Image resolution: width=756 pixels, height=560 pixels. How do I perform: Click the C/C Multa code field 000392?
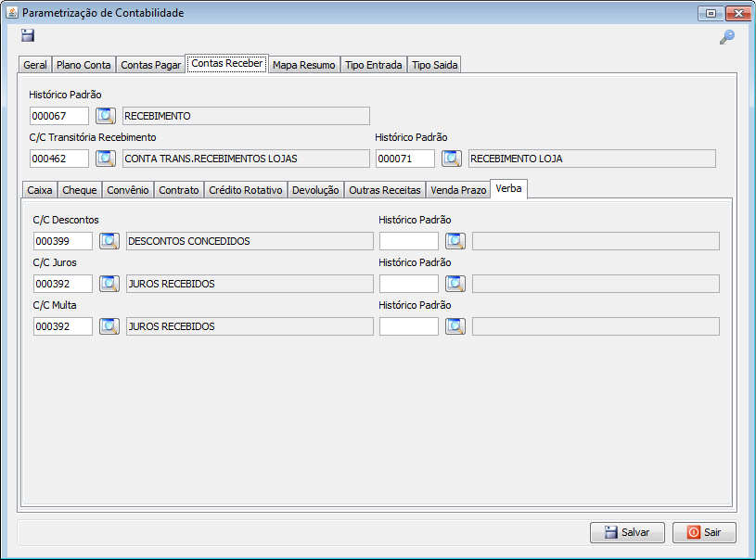pyautogui.click(x=63, y=326)
